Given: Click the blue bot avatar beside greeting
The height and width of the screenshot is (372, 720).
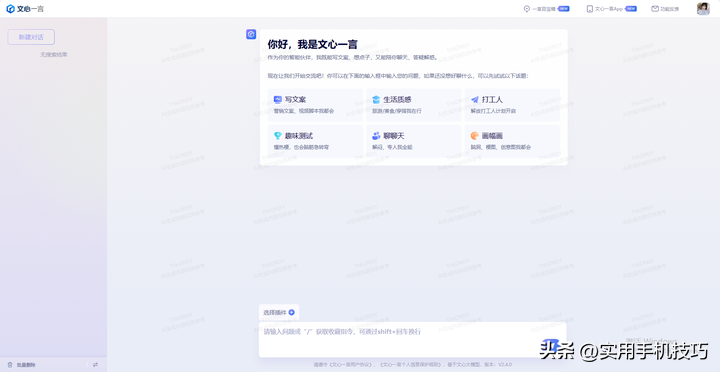Looking at the screenshot, I should pyautogui.click(x=251, y=34).
